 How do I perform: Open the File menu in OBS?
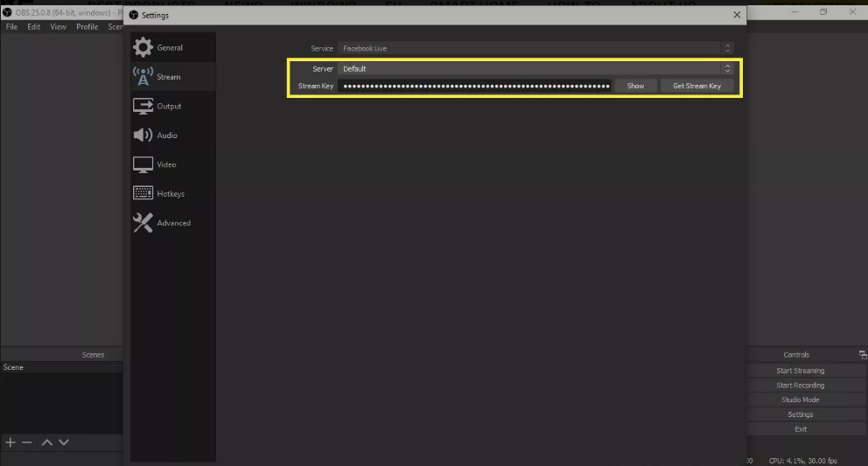tap(11, 26)
